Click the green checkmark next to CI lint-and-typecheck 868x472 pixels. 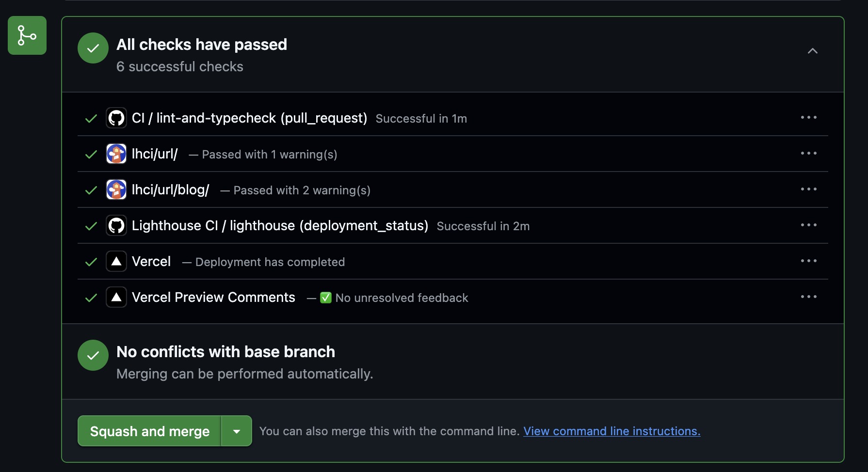click(91, 118)
